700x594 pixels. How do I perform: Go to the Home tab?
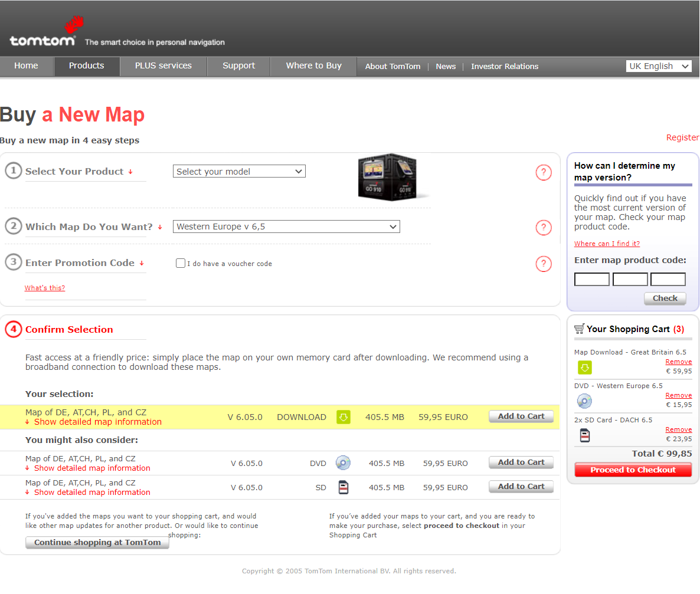pos(27,66)
